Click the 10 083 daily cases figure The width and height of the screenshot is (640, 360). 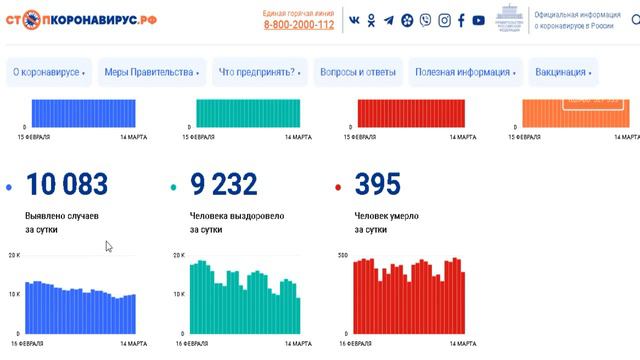pos(67,184)
